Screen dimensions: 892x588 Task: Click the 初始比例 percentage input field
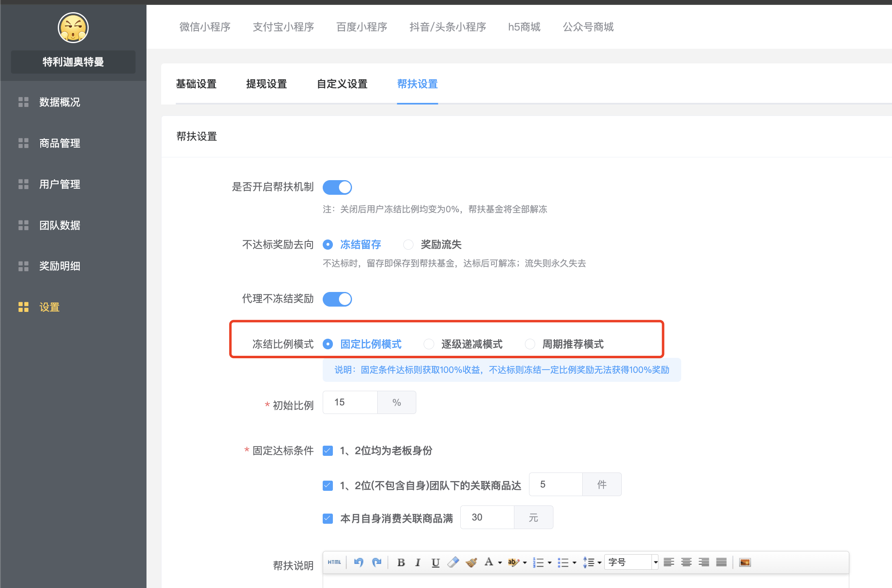[x=350, y=403]
